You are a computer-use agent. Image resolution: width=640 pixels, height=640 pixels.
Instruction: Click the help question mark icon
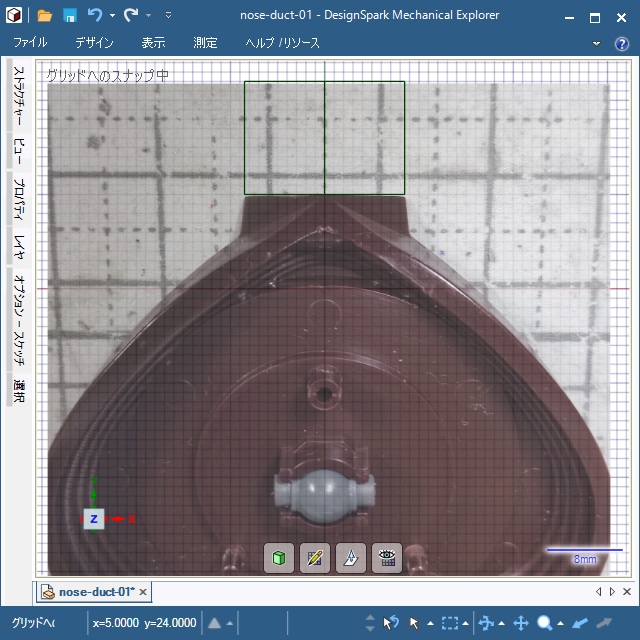coord(621,44)
